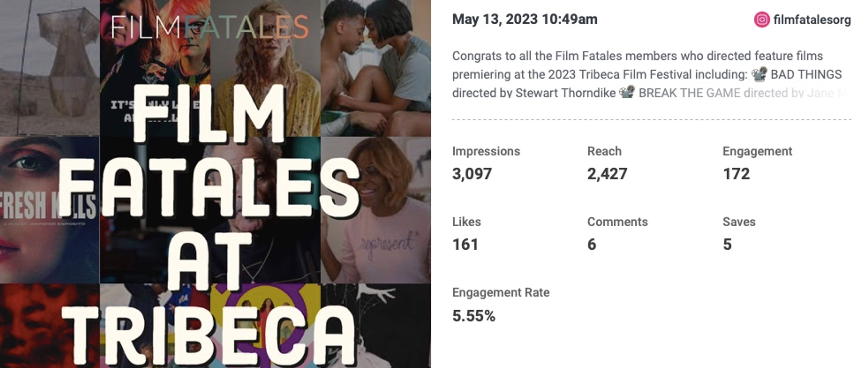Click the post caption text

(650, 74)
